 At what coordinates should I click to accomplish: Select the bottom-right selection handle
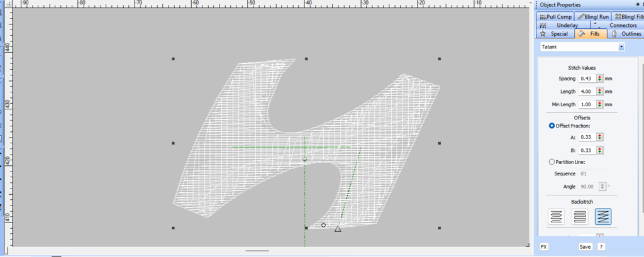pyautogui.click(x=440, y=228)
